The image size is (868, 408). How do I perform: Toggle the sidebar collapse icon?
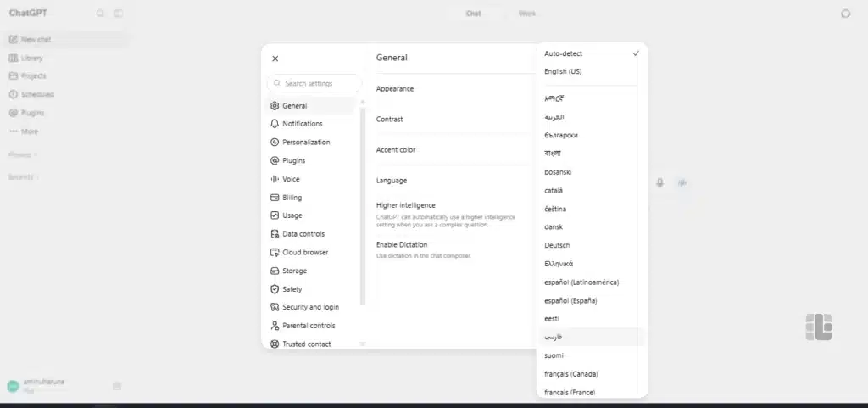tap(119, 14)
